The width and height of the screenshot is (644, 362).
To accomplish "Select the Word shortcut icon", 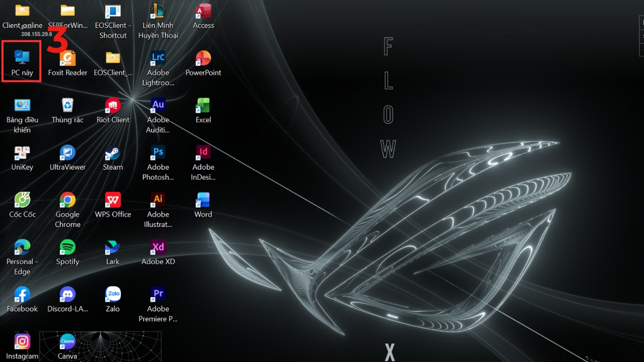I will pos(203,200).
